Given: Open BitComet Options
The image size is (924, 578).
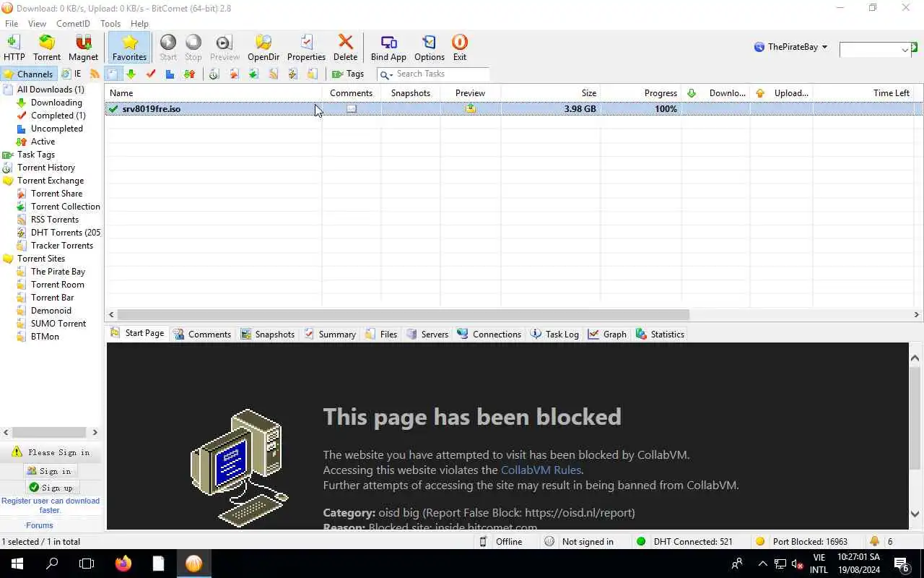Looking at the screenshot, I should click(430, 48).
